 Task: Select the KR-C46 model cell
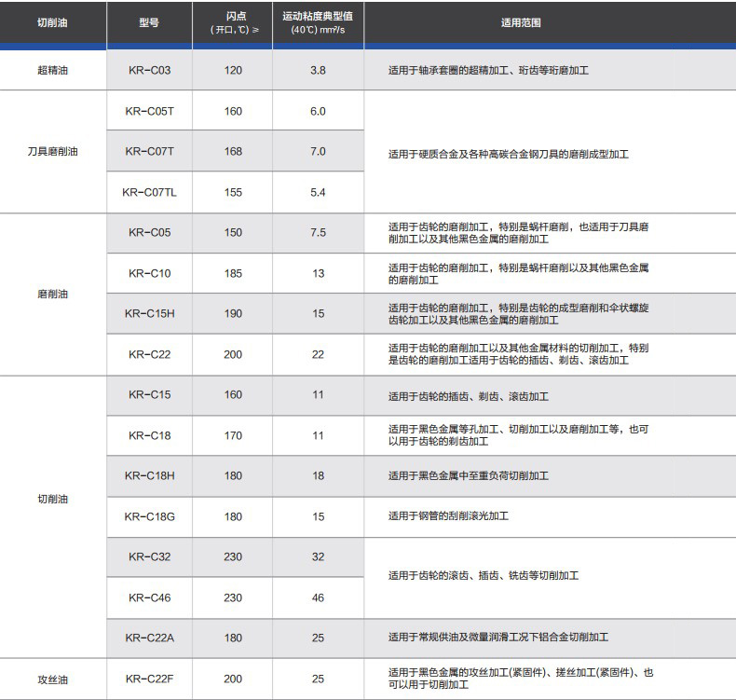(149, 597)
